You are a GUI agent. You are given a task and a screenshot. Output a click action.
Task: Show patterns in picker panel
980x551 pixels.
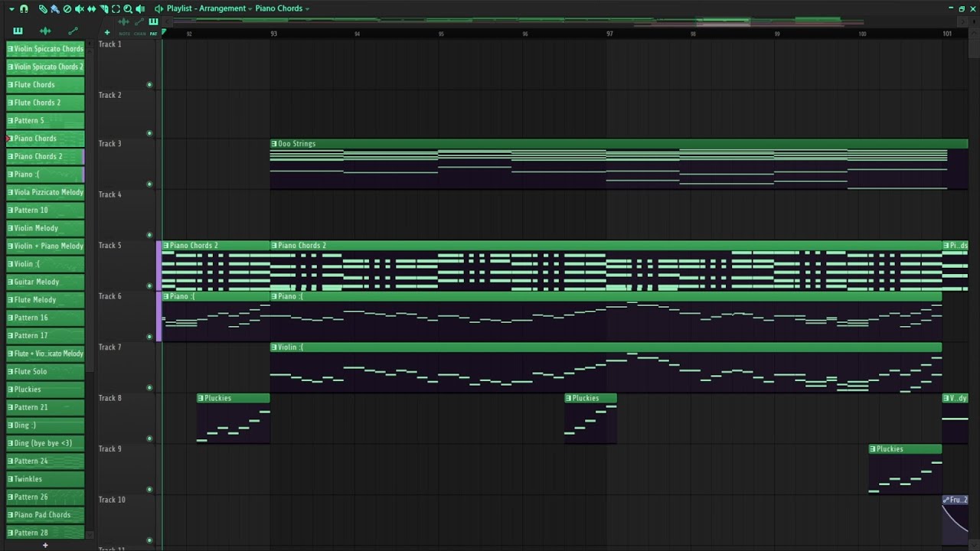(x=18, y=31)
